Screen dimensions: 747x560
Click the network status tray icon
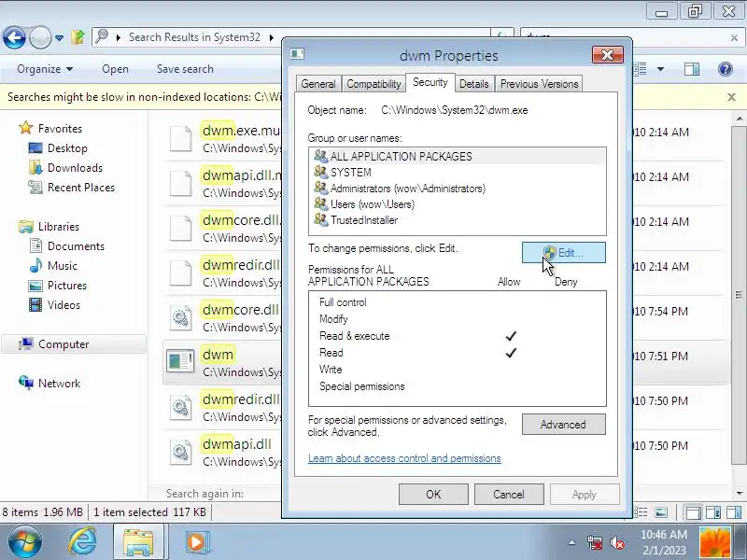(x=595, y=542)
